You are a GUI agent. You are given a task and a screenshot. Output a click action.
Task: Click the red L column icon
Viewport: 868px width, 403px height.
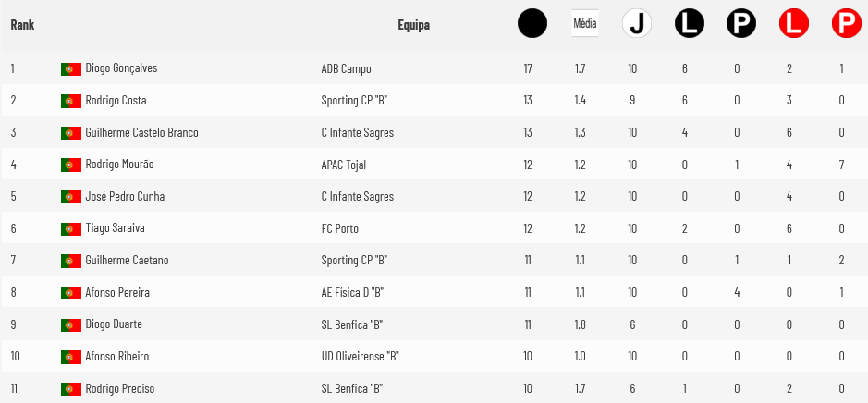(794, 24)
